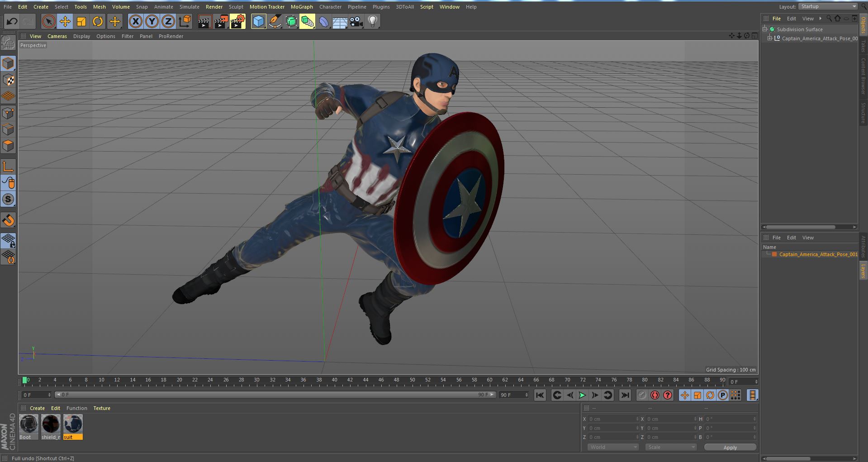Image resolution: width=868 pixels, height=462 pixels.
Task: Activate the Rotate tool
Action: pos(98,21)
